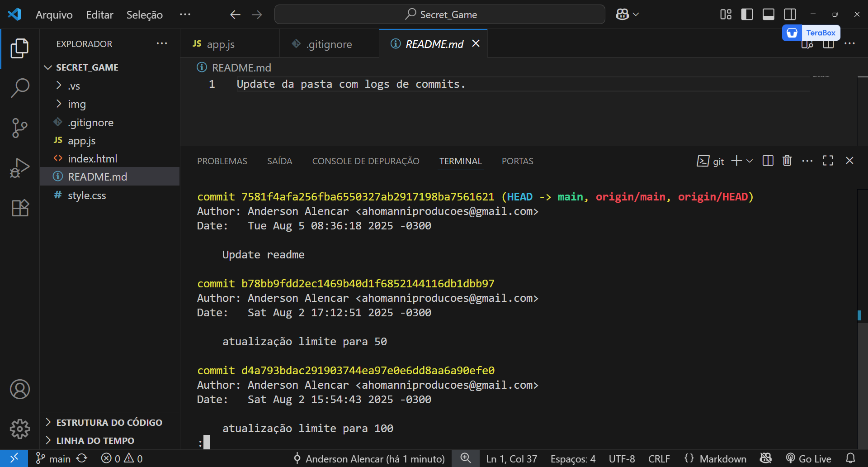Open the Arquivo menu
868x467 pixels.
click(x=54, y=14)
